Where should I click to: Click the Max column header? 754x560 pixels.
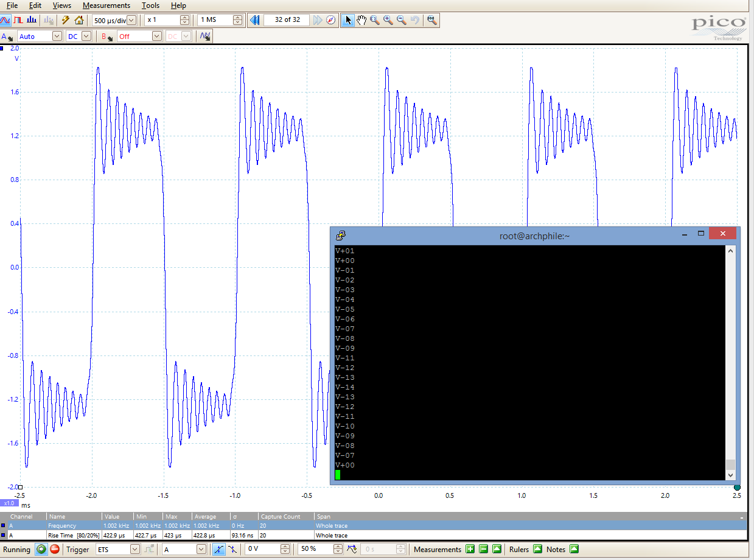(177, 517)
